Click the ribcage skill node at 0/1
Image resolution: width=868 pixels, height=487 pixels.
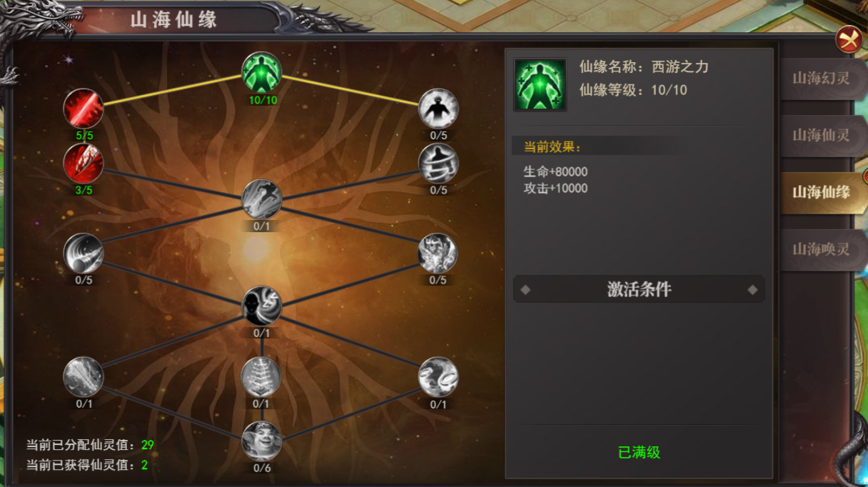tap(261, 377)
